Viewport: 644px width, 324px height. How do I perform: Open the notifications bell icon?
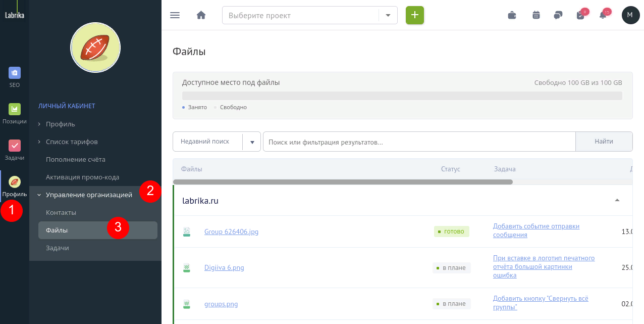(603, 15)
